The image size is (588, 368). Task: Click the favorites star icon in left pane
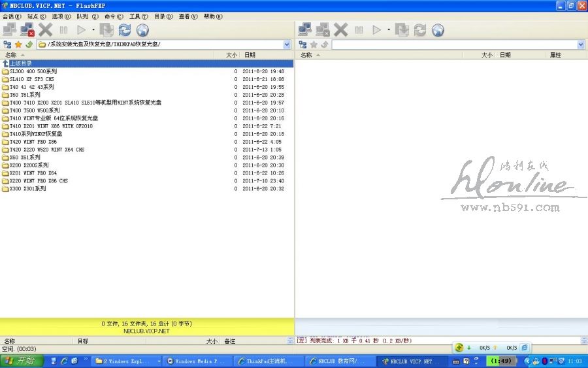(x=18, y=44)
